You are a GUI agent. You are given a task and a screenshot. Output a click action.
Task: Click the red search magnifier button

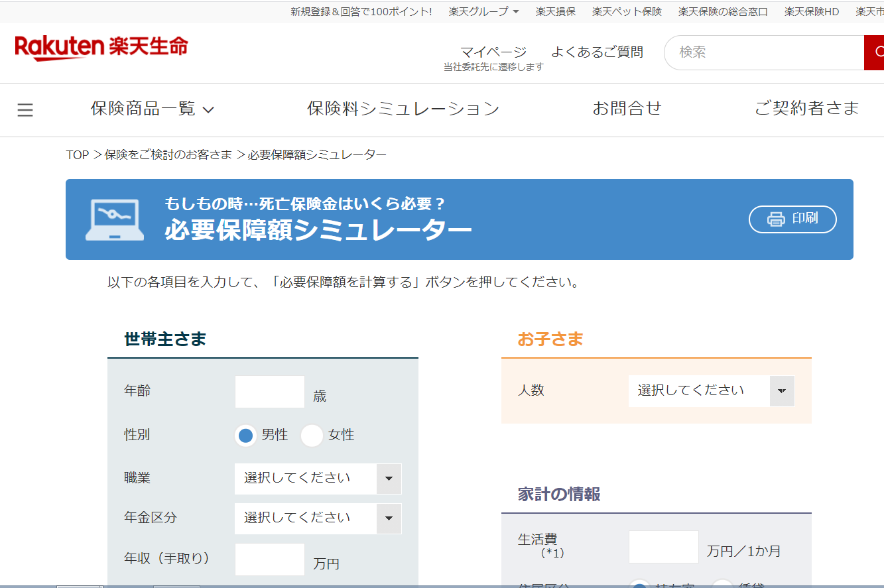click(x=874, y=52)
